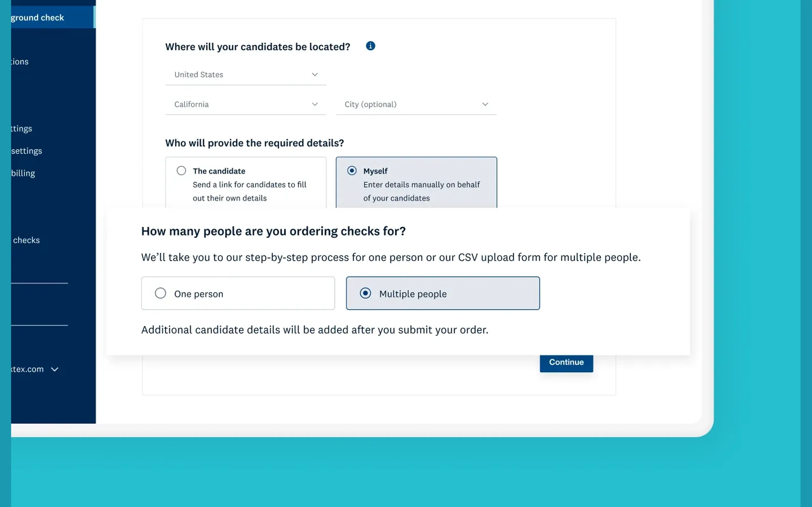Go to the billing sidebar item

click(23, 173)
